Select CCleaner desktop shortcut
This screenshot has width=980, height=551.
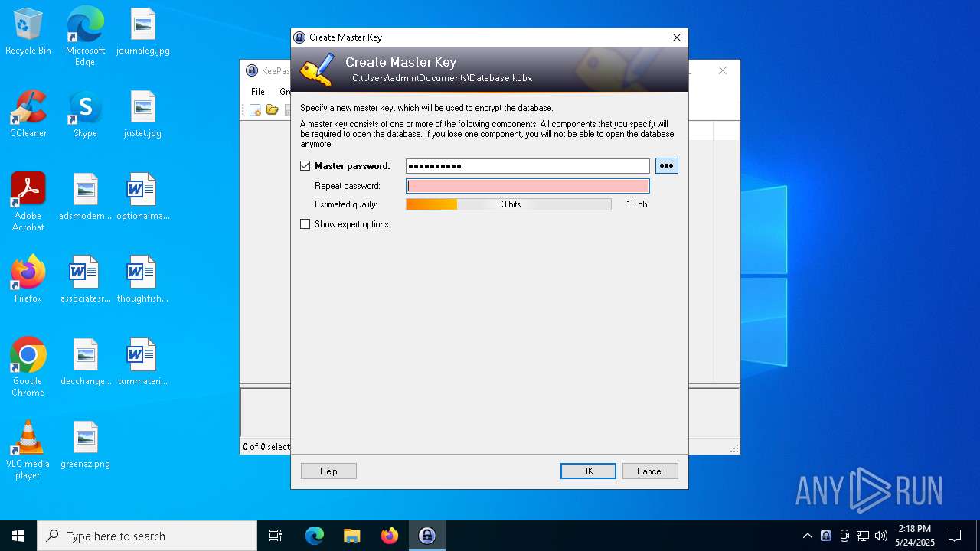point(28,114)
